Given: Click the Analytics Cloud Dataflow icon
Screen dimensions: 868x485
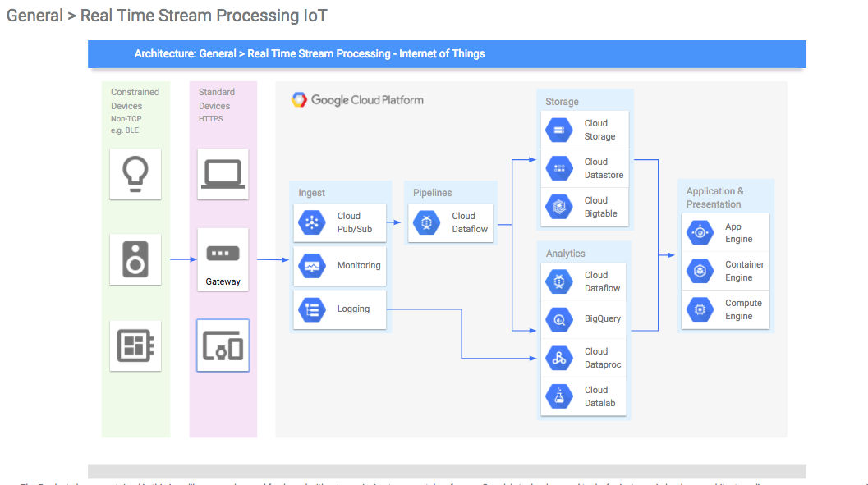Looking at the screenshot, I should pyautogui.click(x=559, y=281).
